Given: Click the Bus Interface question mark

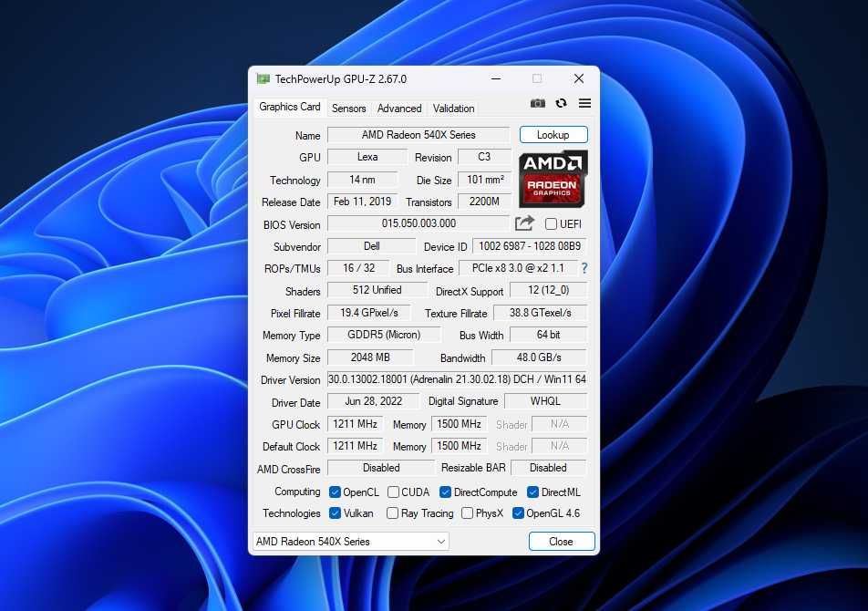Looking at the screenshot, I should pos(584,268).
